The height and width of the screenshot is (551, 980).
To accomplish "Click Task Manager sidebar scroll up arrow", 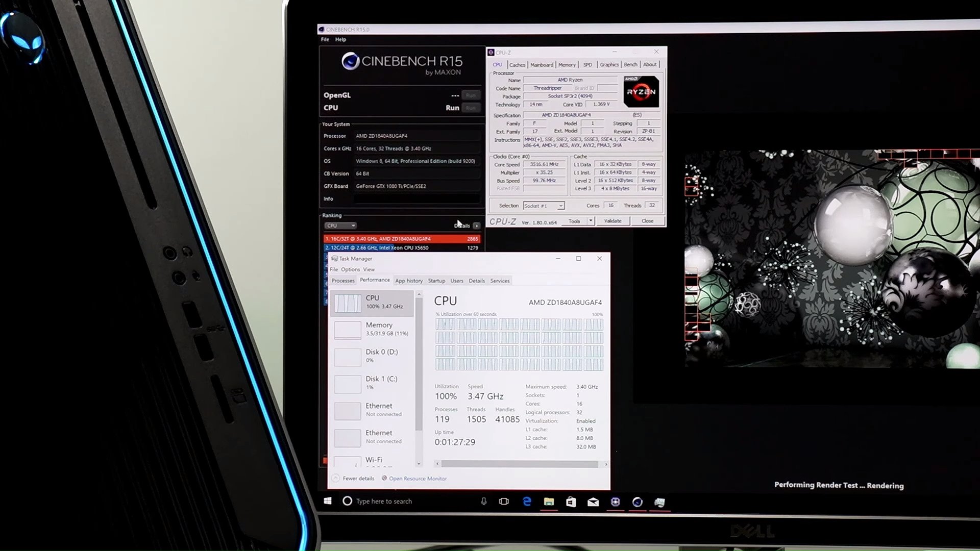I will tap(419, 294).
